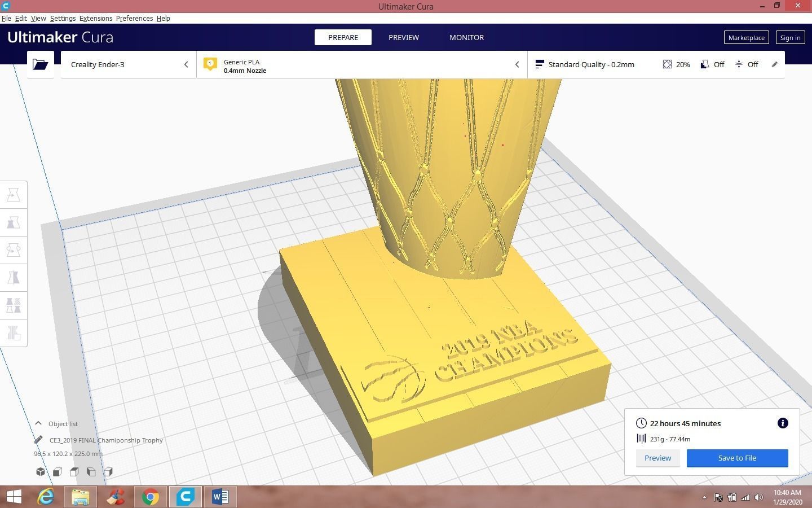
Task: Open File Explorer from taskbar
Action: tap(81, 497)
